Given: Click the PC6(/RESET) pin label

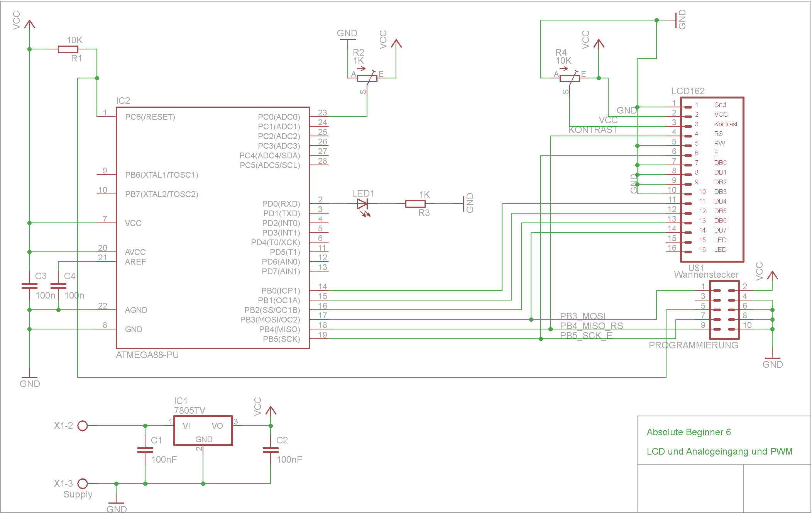Looking at the screenshot, I should [150, 117].
